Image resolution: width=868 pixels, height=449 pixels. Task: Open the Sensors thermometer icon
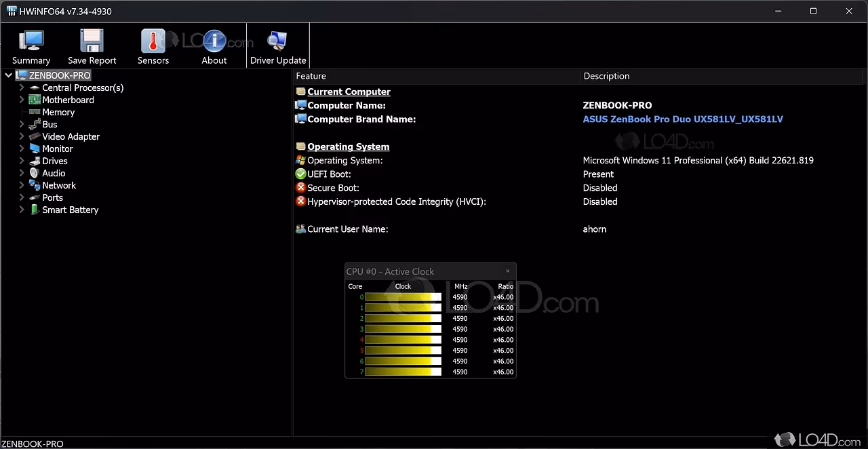[x=153, y=42]
